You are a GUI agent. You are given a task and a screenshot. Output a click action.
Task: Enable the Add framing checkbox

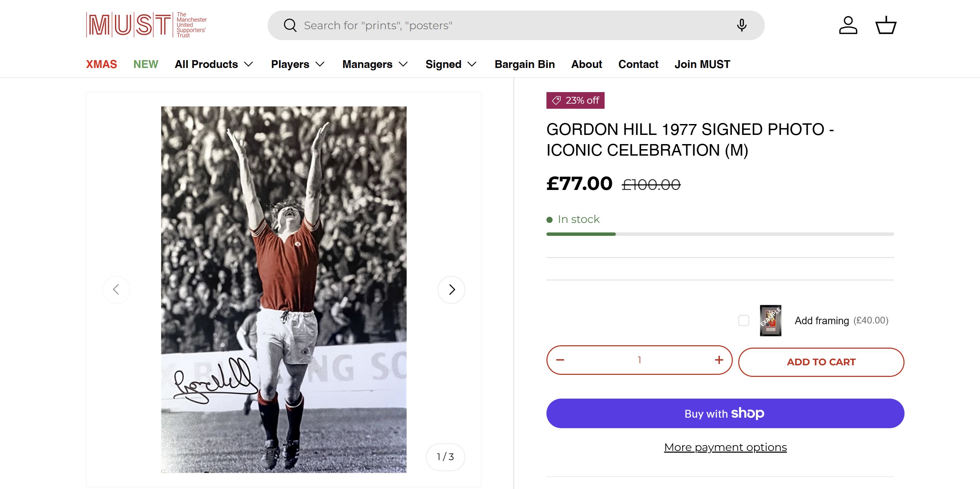tap(743, 320)
